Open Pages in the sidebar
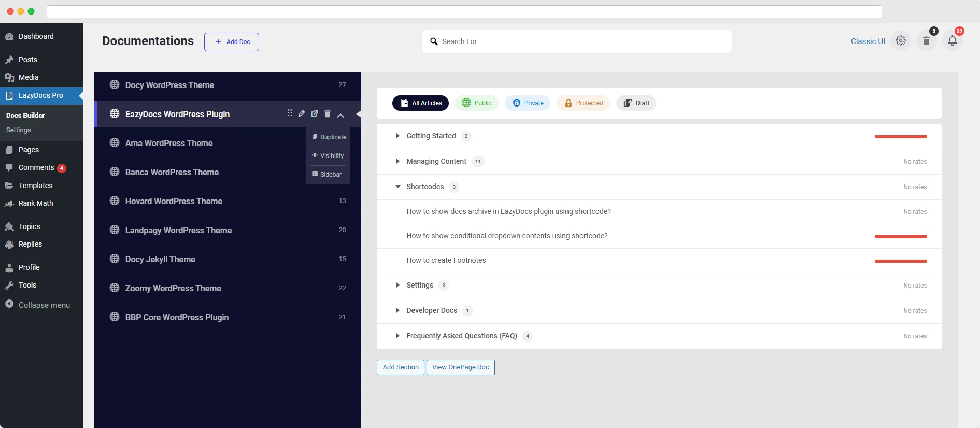The height and width of the screenshot is (428, 980). point(41,150)
